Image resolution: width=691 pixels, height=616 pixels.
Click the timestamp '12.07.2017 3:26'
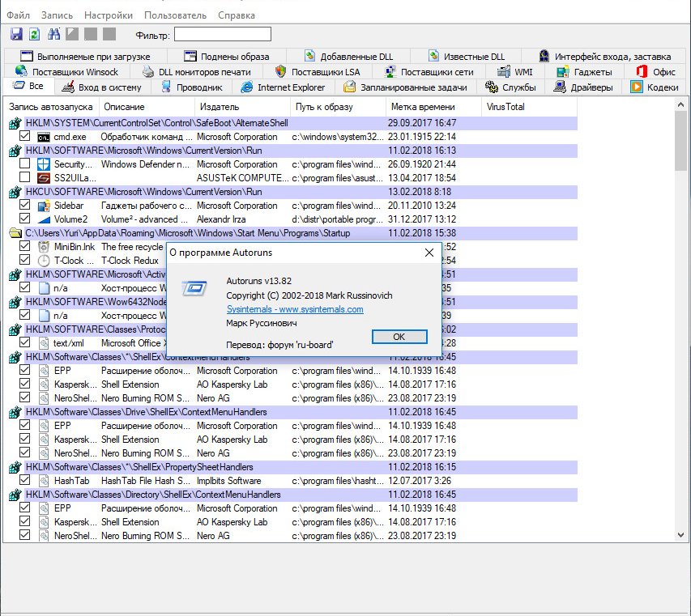[420, 481]
